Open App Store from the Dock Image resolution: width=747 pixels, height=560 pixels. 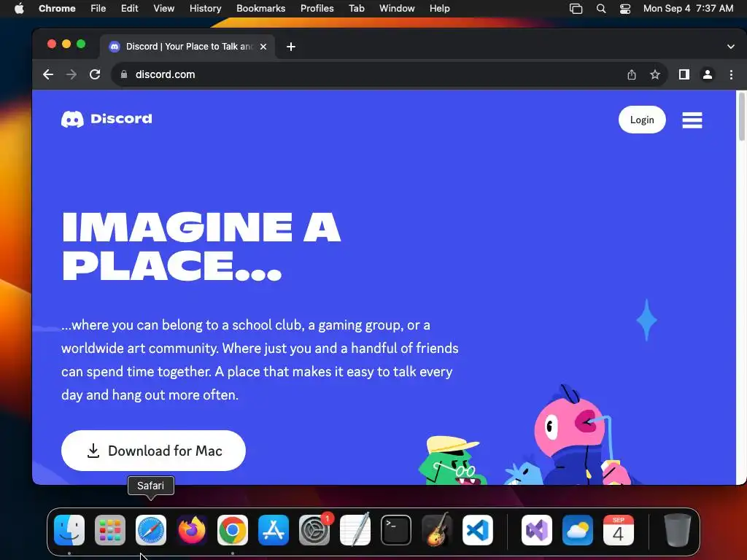tap(274, 530)
